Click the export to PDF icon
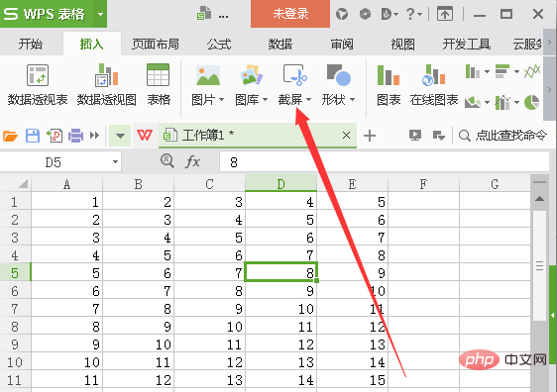This screenshot has width=557, height=392. point(55,136)
